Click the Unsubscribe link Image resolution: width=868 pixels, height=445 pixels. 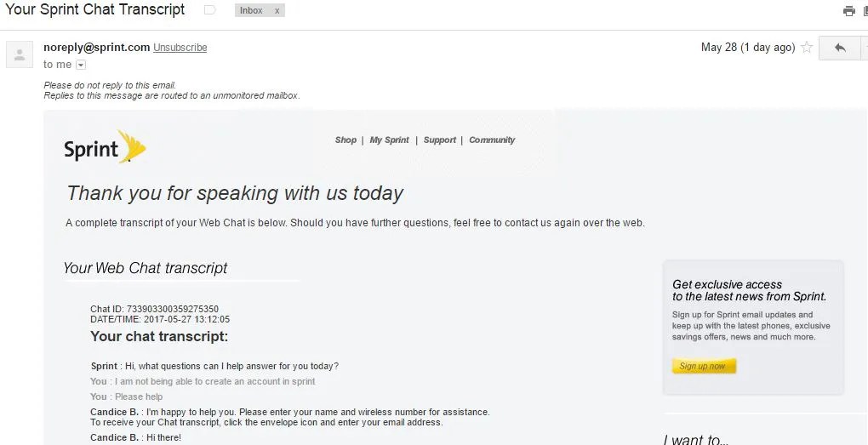180,48
